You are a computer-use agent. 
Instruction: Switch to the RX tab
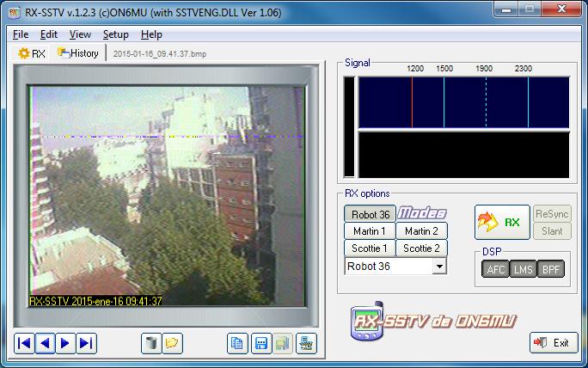tap(31, 53)
